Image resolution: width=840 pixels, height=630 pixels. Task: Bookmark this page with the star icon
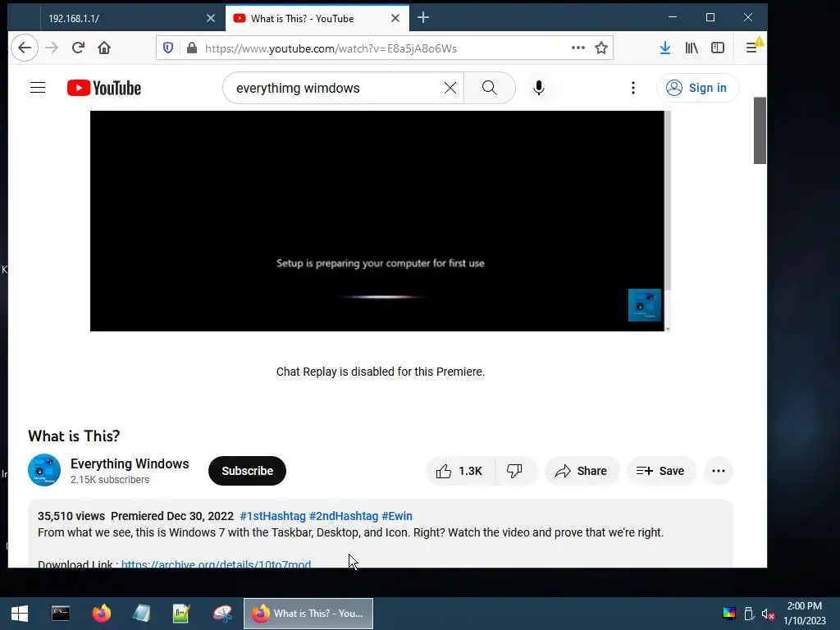tap(601, 48)
